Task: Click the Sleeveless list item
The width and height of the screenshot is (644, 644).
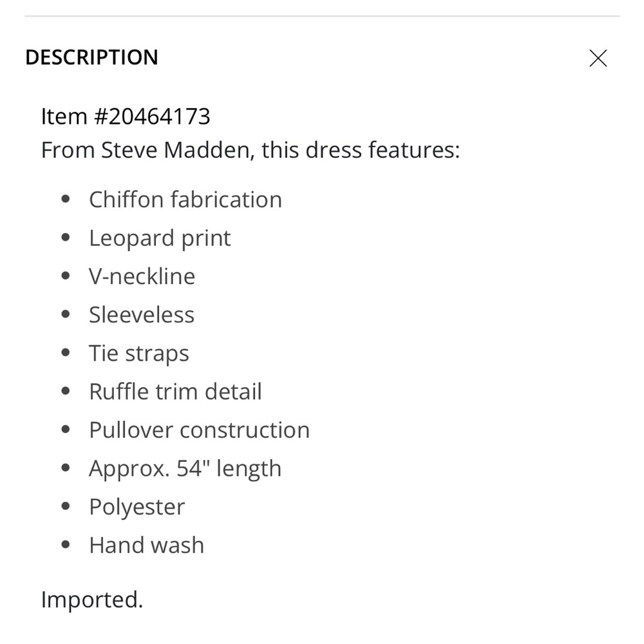Action: [x=142, y=315]
